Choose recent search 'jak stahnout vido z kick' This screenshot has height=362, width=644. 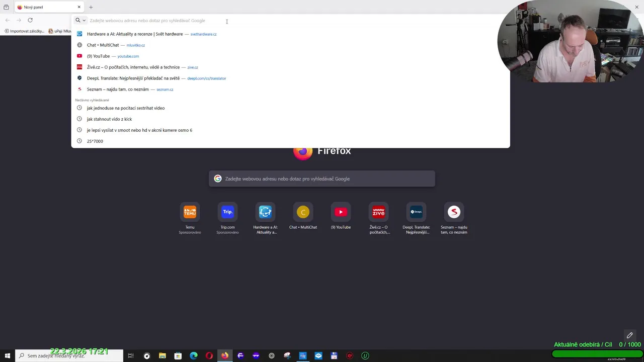[x=290, y=119]
